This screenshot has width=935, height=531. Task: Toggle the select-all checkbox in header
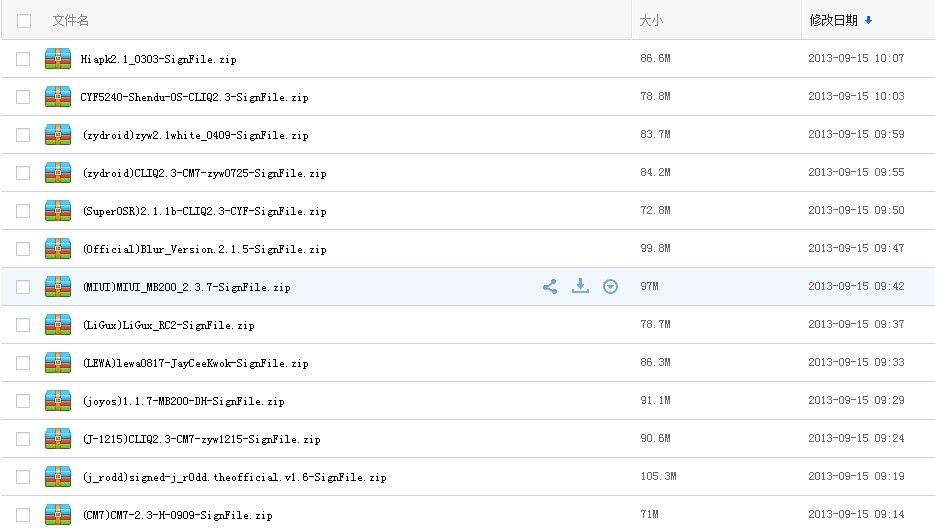coord(24,20)
